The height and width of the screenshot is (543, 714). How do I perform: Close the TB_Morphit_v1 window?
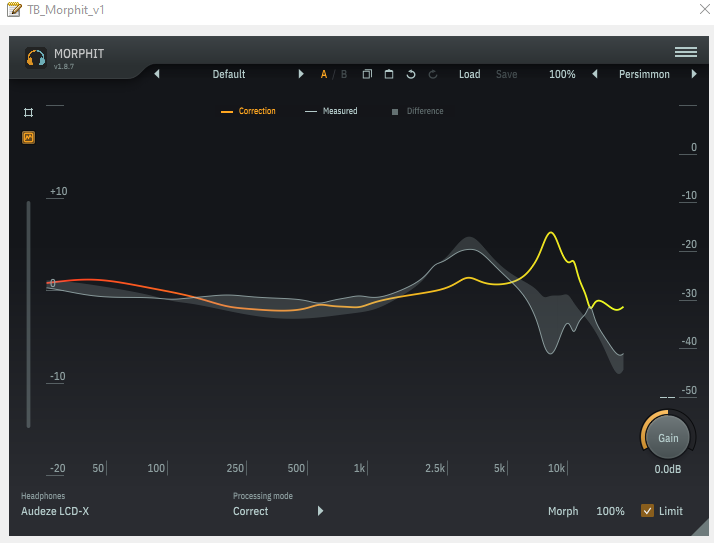pos(704,9)
